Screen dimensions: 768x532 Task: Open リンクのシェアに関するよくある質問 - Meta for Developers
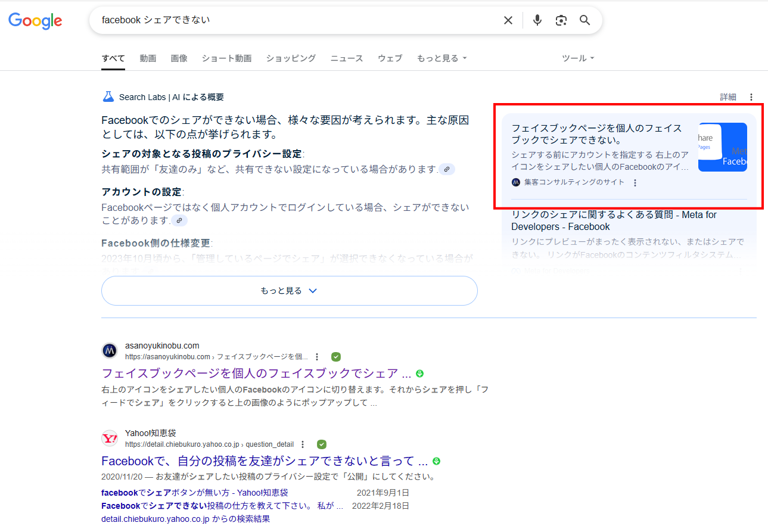[x=614, y=220]
